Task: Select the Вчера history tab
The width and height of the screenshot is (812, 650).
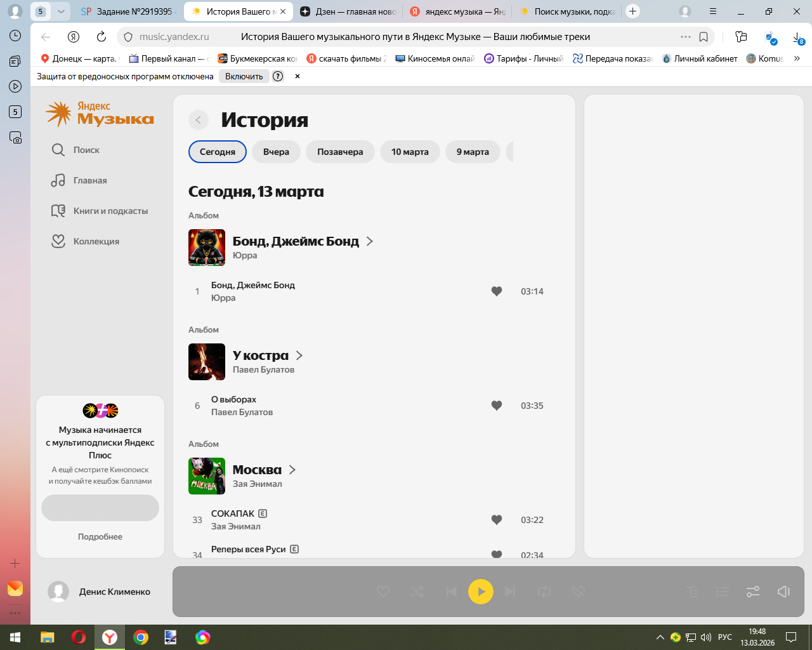Action: (x=276, y=152)
